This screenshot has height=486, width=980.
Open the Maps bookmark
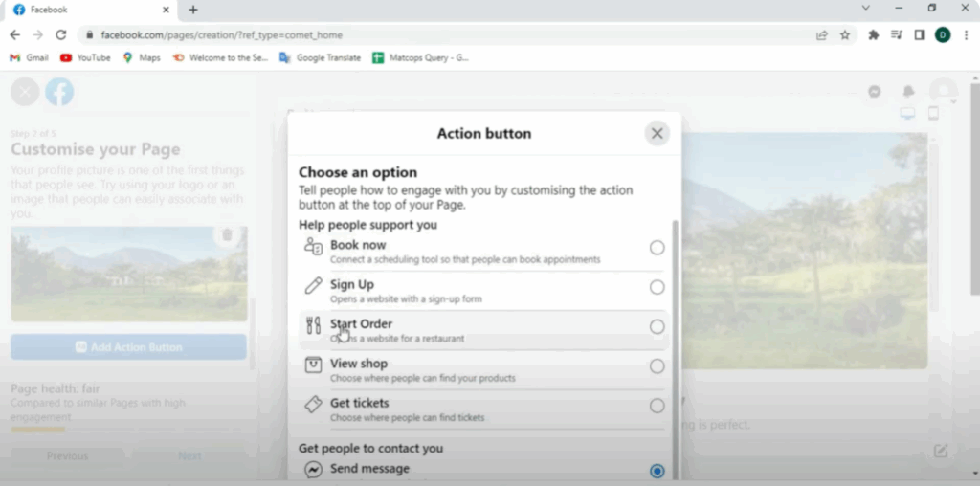coord(142,57)
